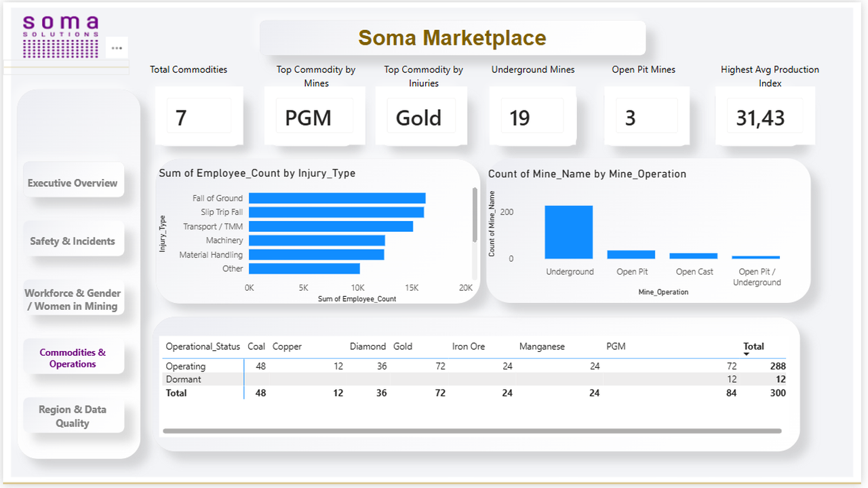The image size is (868, 488).
Task: Select the Underground column in operations chart
Action: (569, 232)
